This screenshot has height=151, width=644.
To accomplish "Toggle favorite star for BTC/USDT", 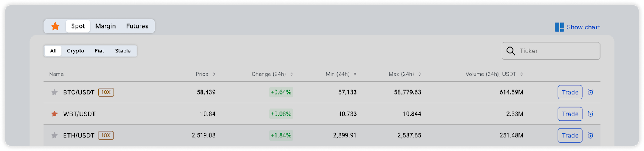I will tap(54, 92).
